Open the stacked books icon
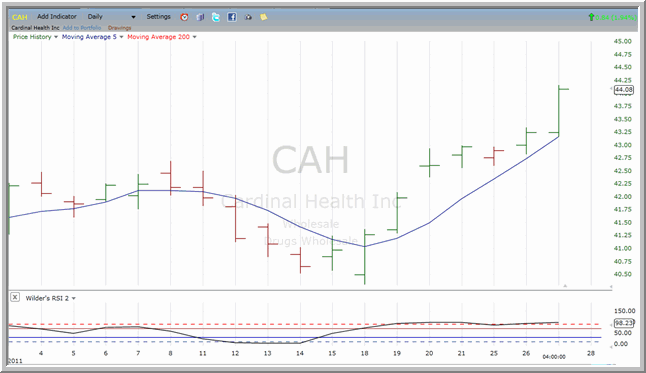646x373 pixels. [x=200, y=17]
